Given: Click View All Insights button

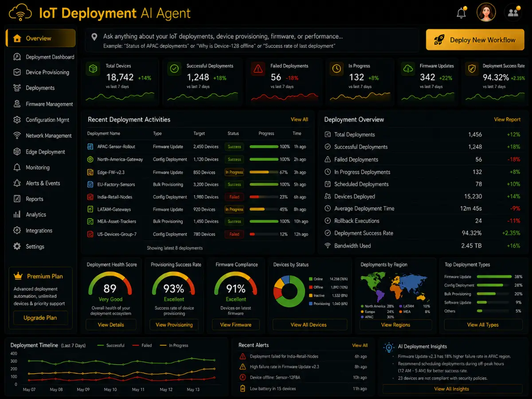Looking at the screenshot, I should tap(452, 389).
